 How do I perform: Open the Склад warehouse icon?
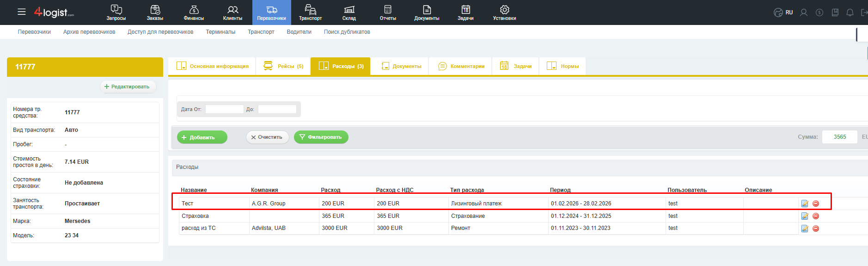(349, 10)
